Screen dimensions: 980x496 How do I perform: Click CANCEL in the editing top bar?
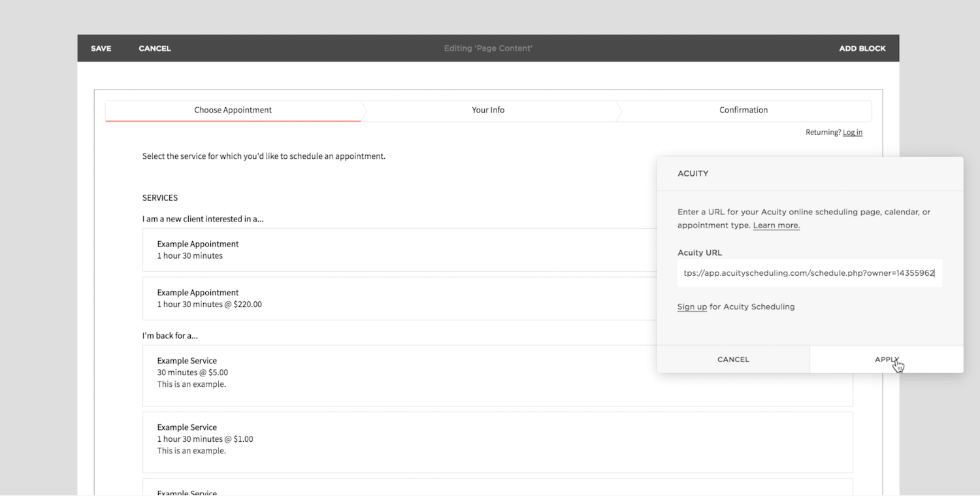[155, 48]
